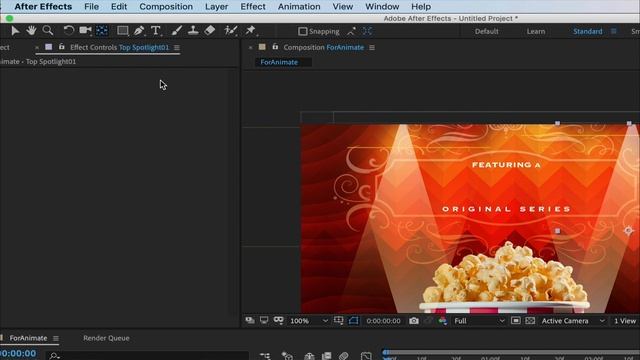The width and height of the screenshot is (640, 360).
Task: Click the Always Preview This View icon
Action: [250, 321]
